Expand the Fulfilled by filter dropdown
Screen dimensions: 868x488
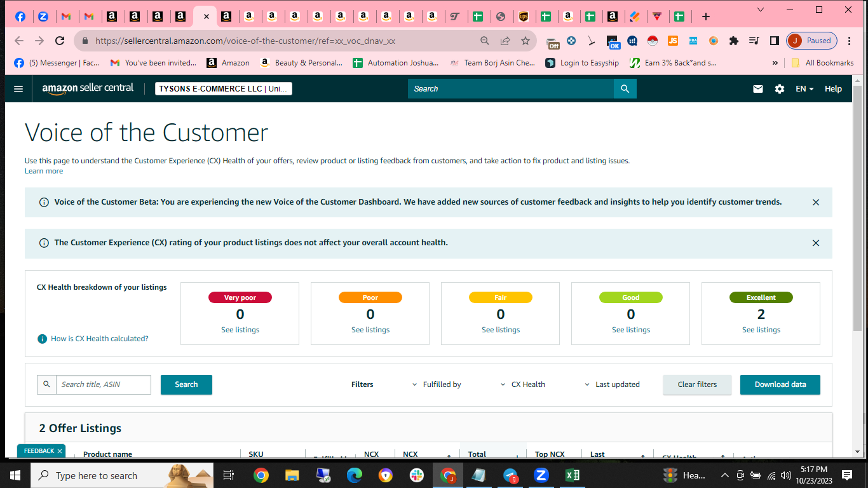437,384
